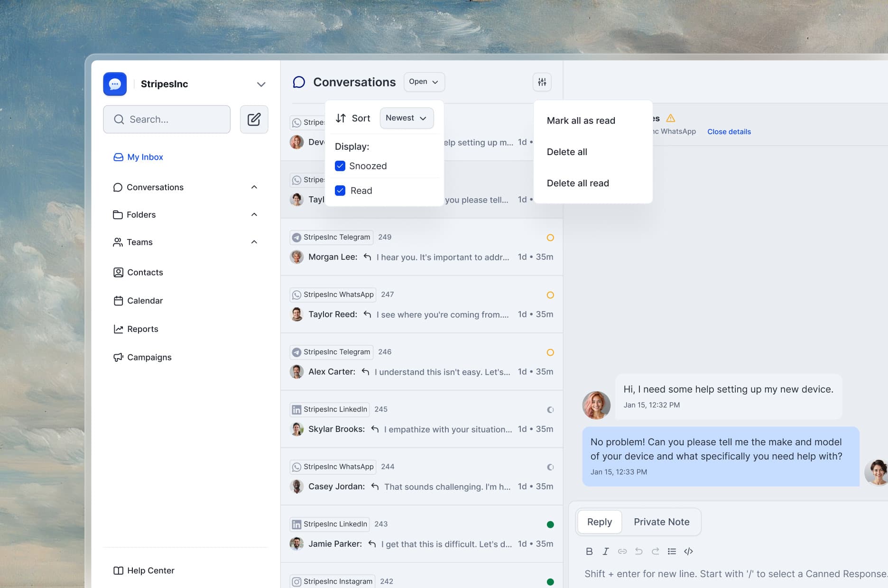
Task: Go to My Inbox
Action: 139,157
